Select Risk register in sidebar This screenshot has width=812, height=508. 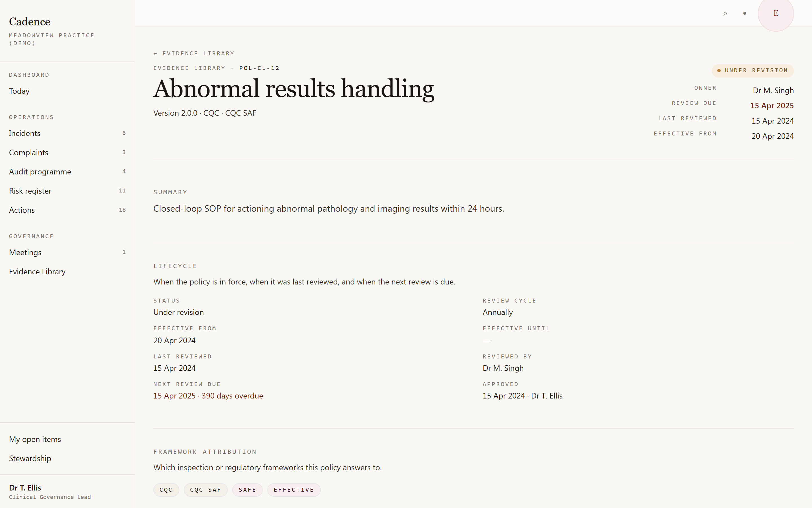tap(67, 191)
